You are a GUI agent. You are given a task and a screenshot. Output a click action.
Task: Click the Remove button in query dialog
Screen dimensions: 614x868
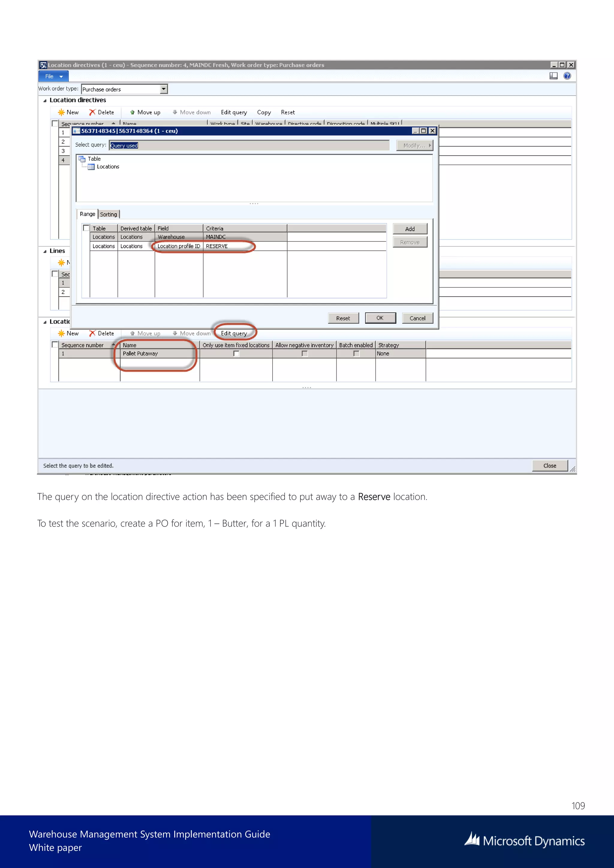pyautogui.click(x=410, y=242)
